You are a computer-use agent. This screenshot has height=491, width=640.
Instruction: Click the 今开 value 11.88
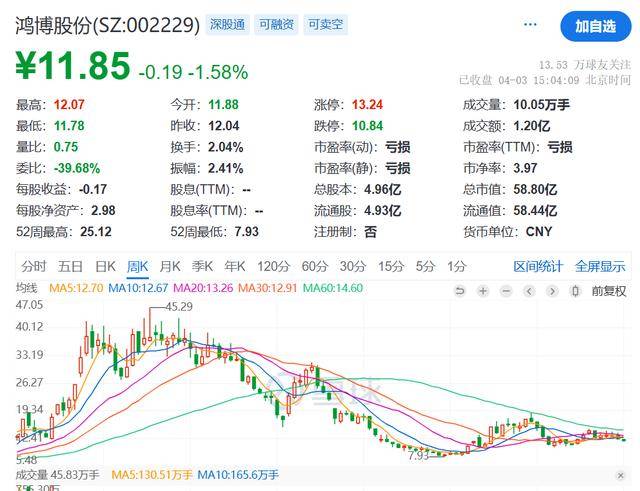[x=223, y=105]
